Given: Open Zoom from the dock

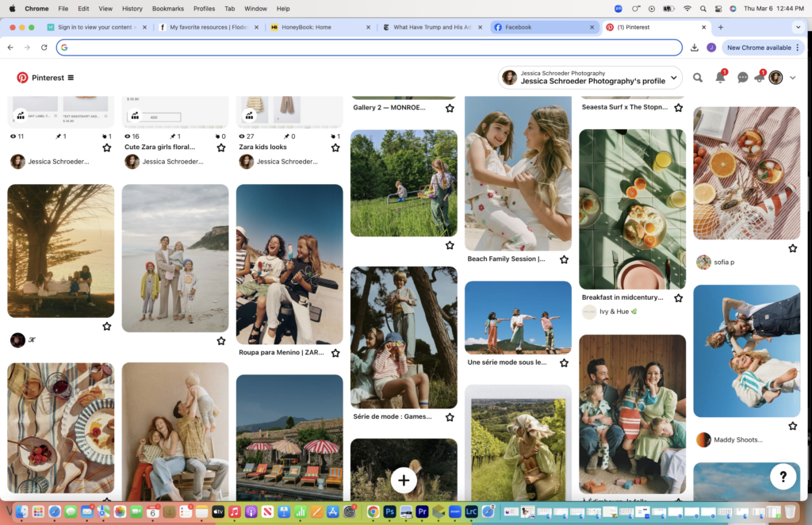Looking at the screenshot, I should point(454,512).
